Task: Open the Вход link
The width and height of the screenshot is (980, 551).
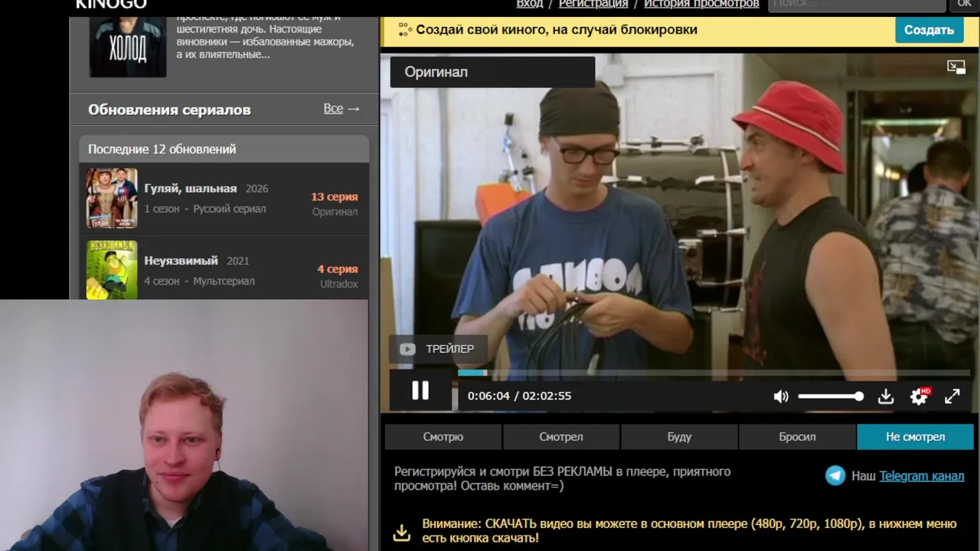Action: 530,4
